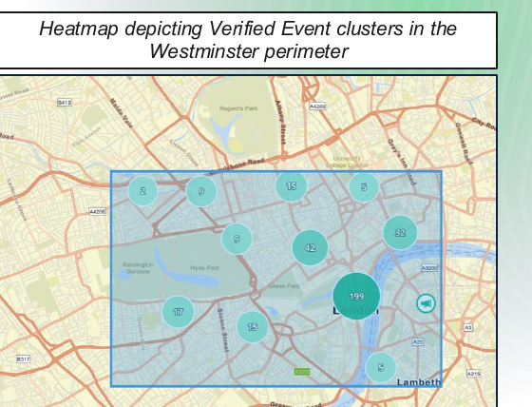Click the Sloane Street road label

[222, 330]
